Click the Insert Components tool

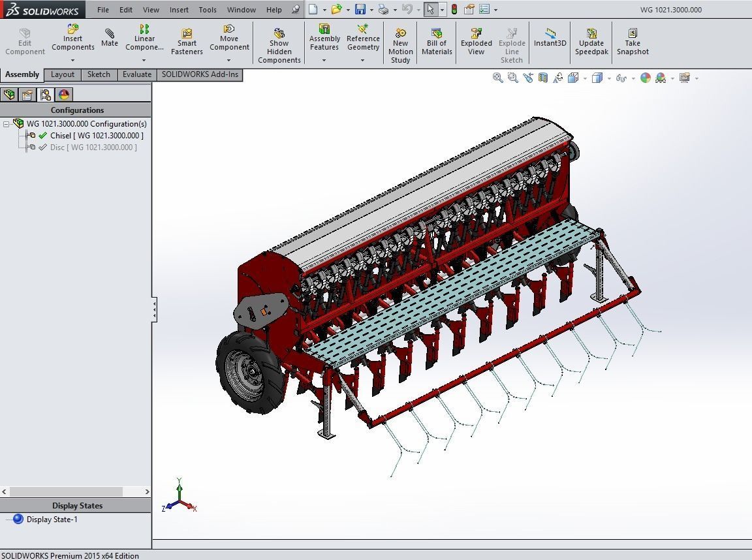[73, 37]
